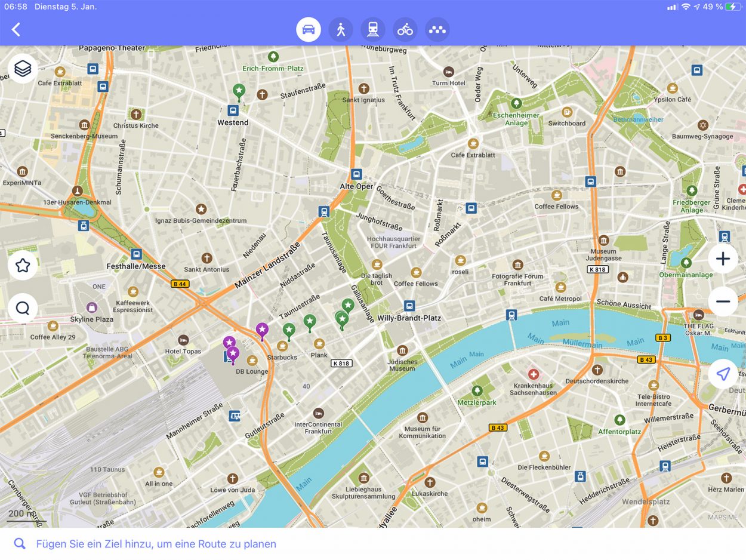The image size is (746, 560).
Task: Tap the Mainzer Landstraße street label
Action: (267, 266)
